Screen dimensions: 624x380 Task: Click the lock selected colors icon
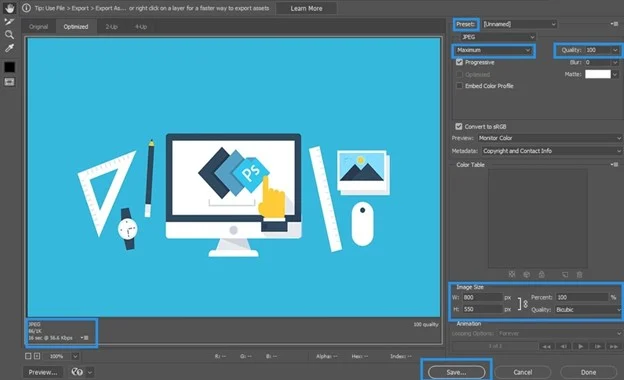tap(542, 275)
